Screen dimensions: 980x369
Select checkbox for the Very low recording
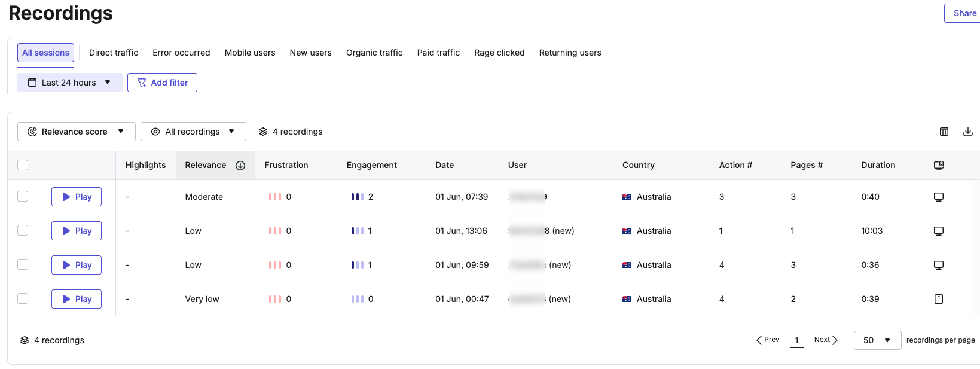point(23,298)
